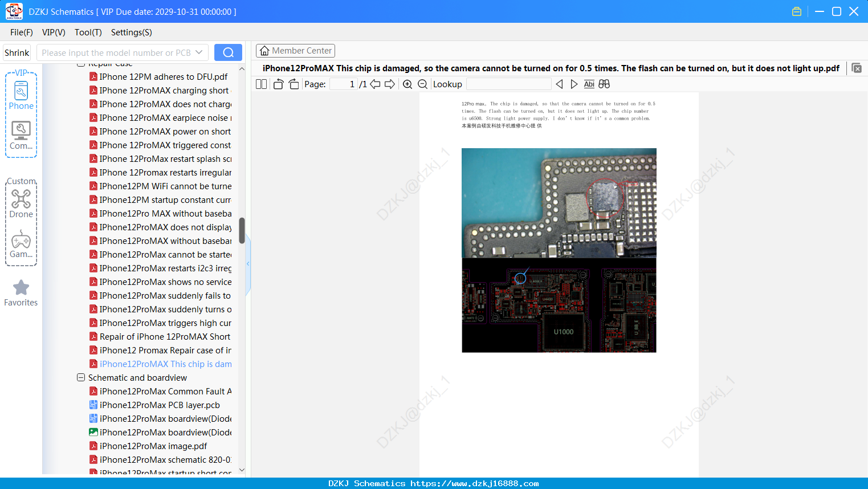Open 'IPhone12ProMax suddenly fails to' file
868x489 pixels.
point(160,296)
